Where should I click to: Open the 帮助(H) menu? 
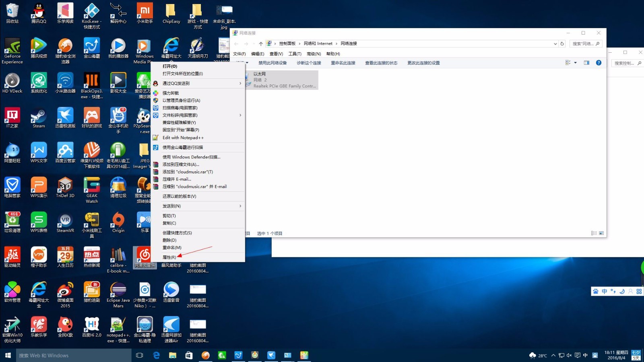click(x=333, y=54)
